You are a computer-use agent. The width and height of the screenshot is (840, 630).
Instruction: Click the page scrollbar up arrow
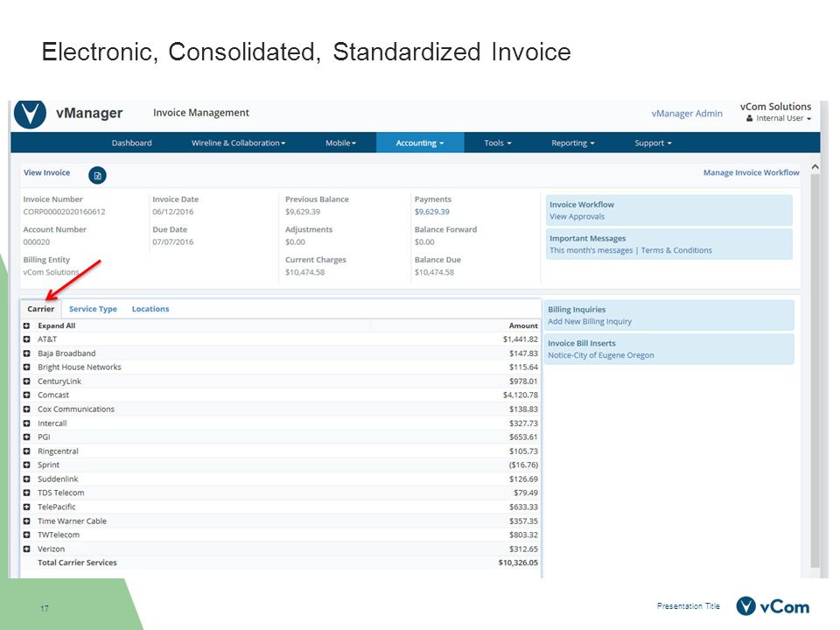[815, 167]
